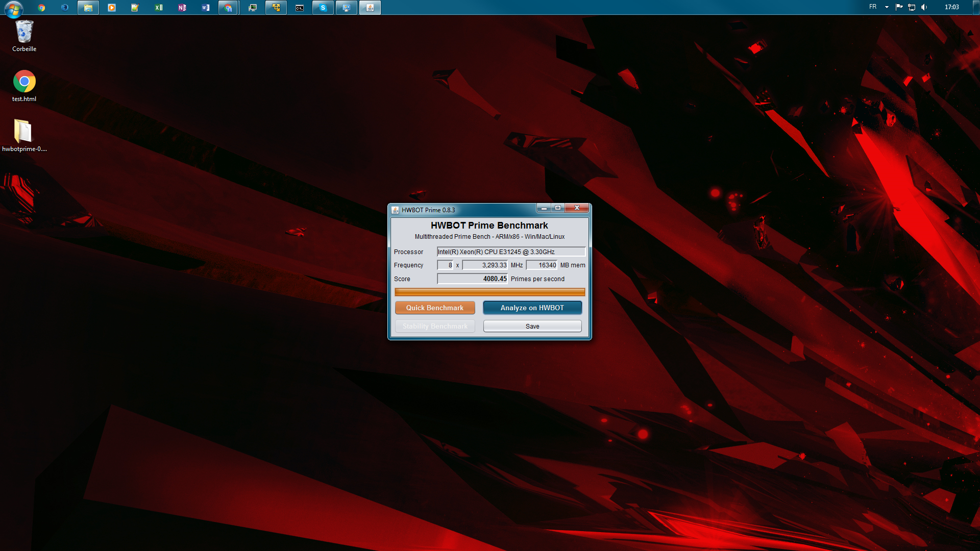Click the Multithreaded Prime Bench subtitle

coord(489,237)
